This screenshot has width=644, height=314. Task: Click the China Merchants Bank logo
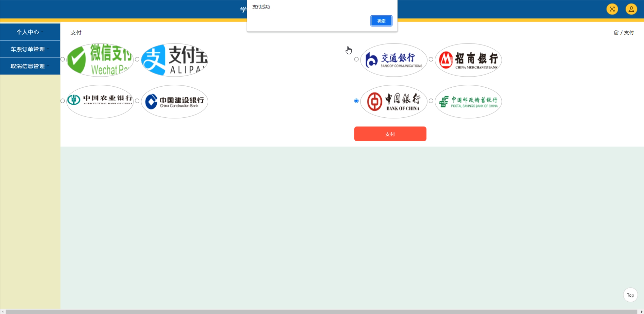click(468, 60)
